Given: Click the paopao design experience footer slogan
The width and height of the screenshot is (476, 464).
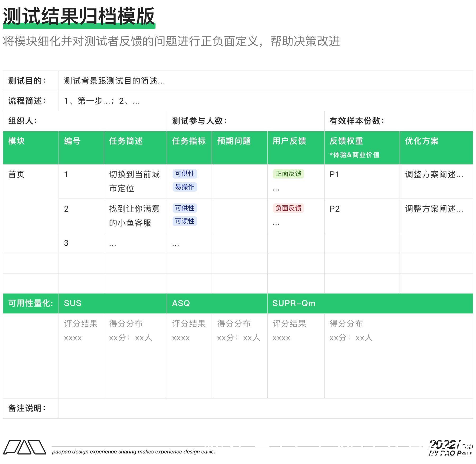Looking at the screenshot, I should click(134, 452).
